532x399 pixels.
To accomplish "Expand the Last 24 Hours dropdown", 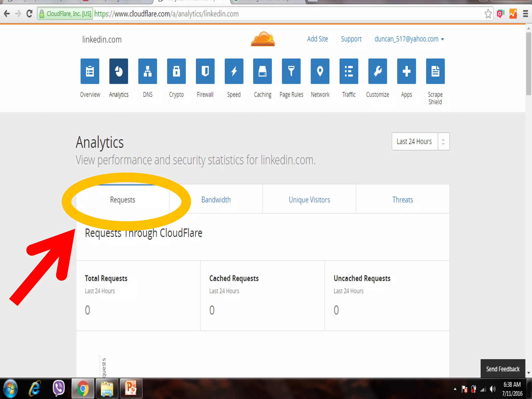I will 420,142.
